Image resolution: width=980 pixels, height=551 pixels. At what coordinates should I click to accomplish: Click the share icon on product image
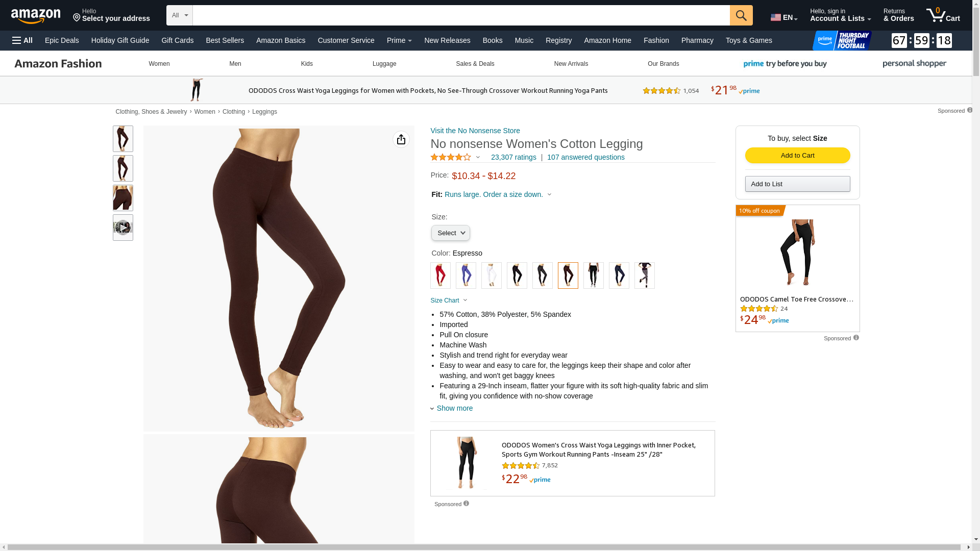pyautogui.click(x=401, y=139)
